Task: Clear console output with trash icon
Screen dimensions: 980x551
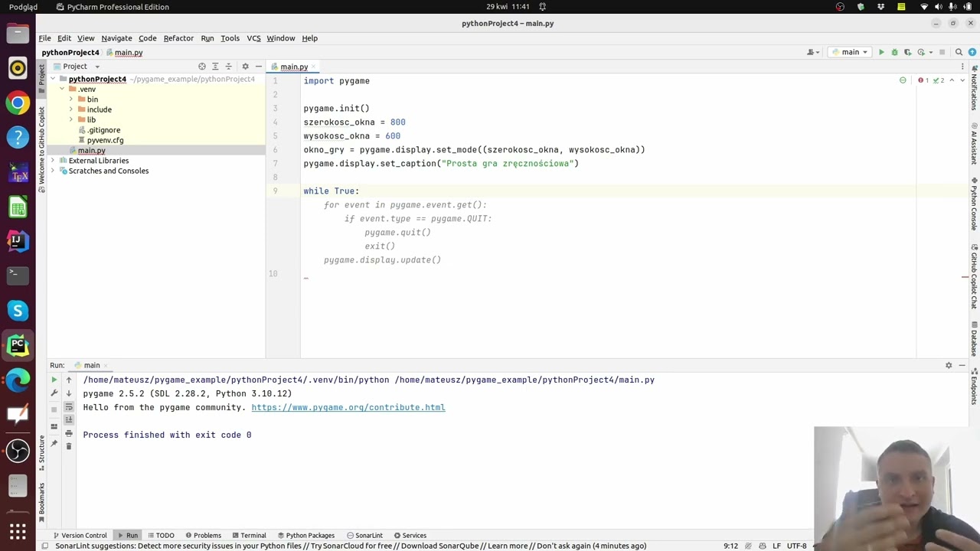Action: click(x=68, y=447)
